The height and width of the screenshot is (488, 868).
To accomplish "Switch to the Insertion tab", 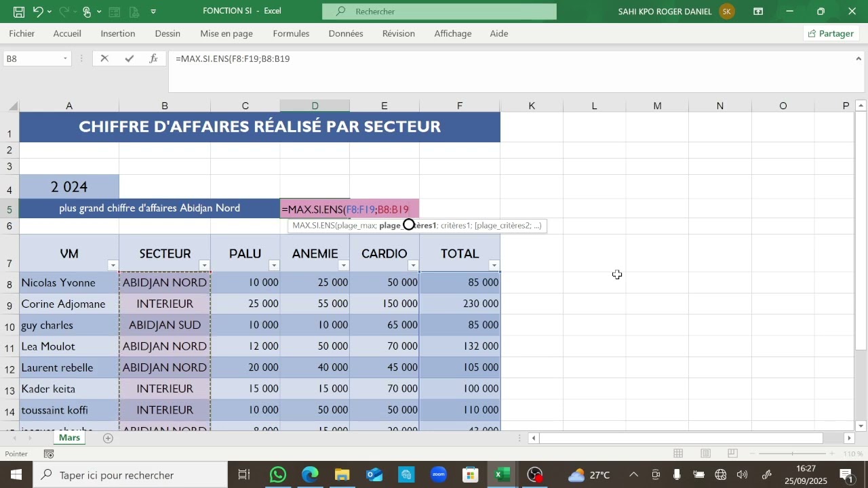I will [117, 33].
